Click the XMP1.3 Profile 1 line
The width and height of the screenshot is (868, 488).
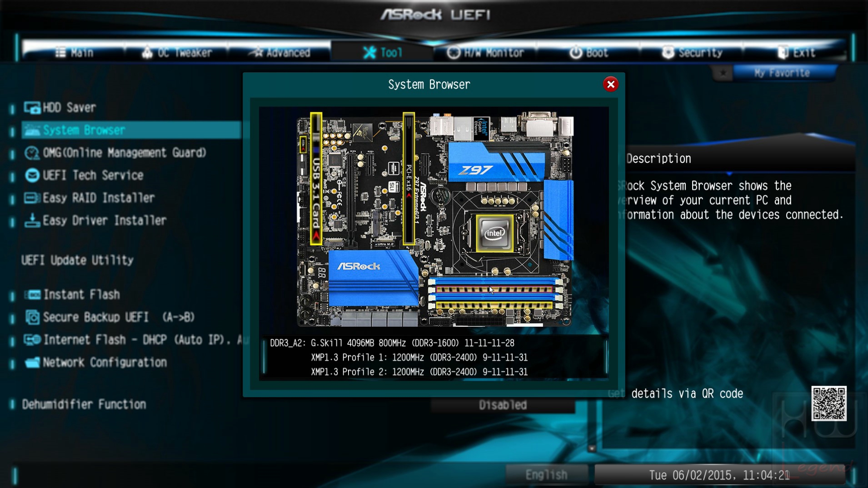click(419, 358)
